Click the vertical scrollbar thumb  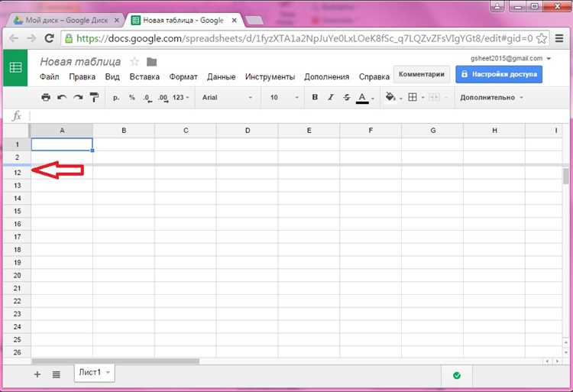[x=565, y=176]
